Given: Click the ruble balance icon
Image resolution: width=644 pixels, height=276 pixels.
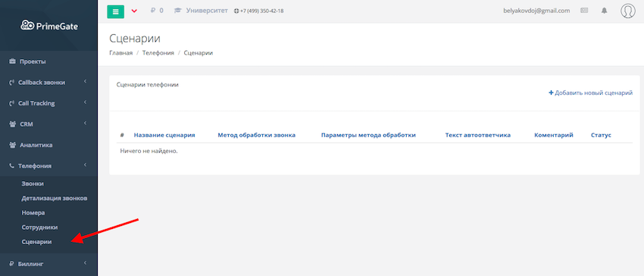Looking at the screenshot, I should tap(153, 11).
